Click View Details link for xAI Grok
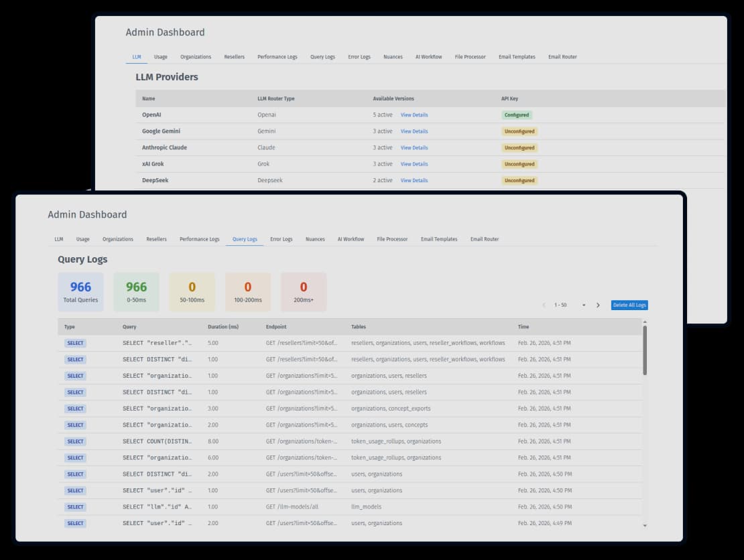This screenshot has width=744, height=560. point(414,164)
